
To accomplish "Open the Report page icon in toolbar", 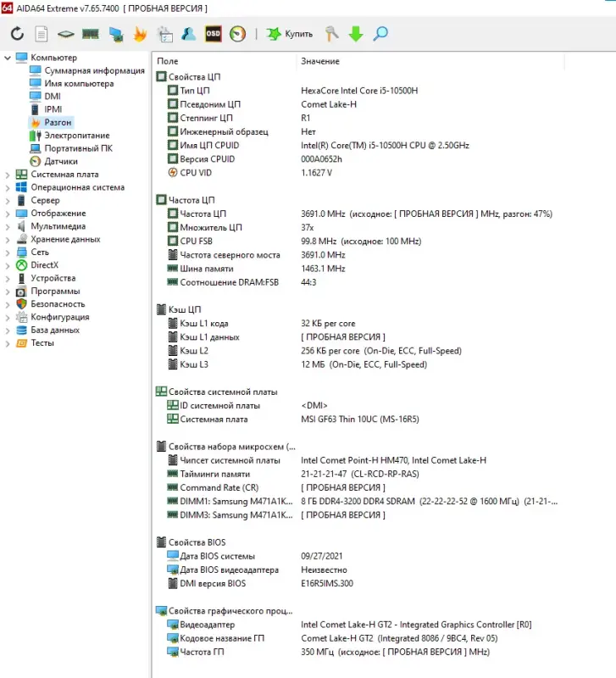I will pyautogui.click(x=42, y=34).
